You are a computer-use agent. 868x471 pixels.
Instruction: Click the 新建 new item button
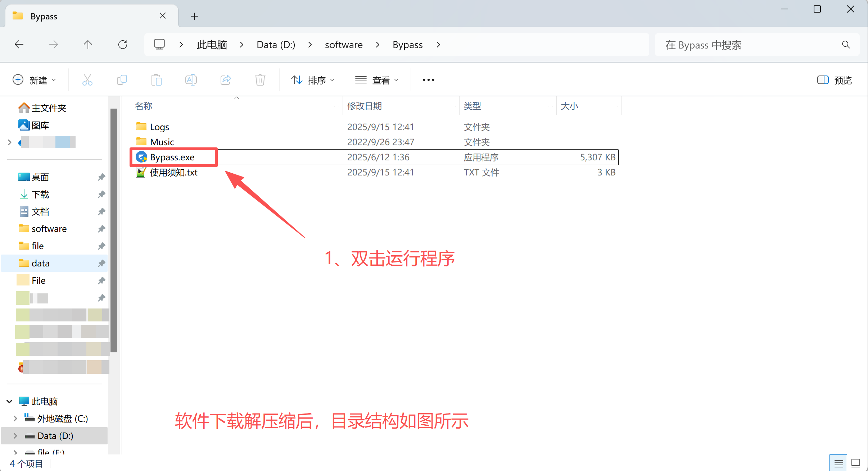tap(34, 80)
